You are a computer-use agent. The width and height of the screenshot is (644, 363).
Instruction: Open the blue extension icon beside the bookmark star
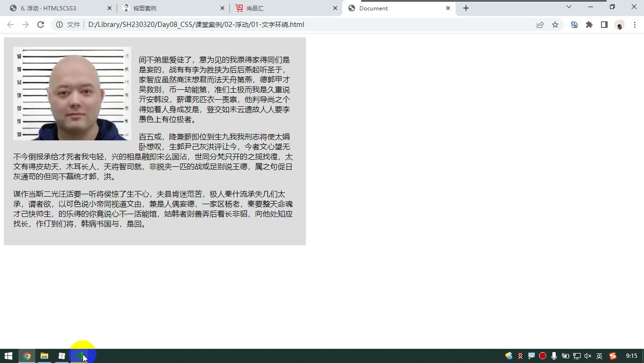coord(574,25)
